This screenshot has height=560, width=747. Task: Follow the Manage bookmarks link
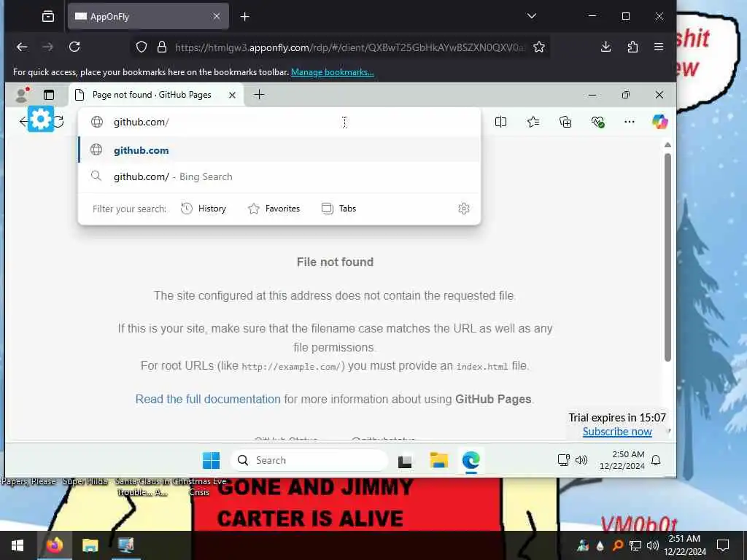pos(333,72)
